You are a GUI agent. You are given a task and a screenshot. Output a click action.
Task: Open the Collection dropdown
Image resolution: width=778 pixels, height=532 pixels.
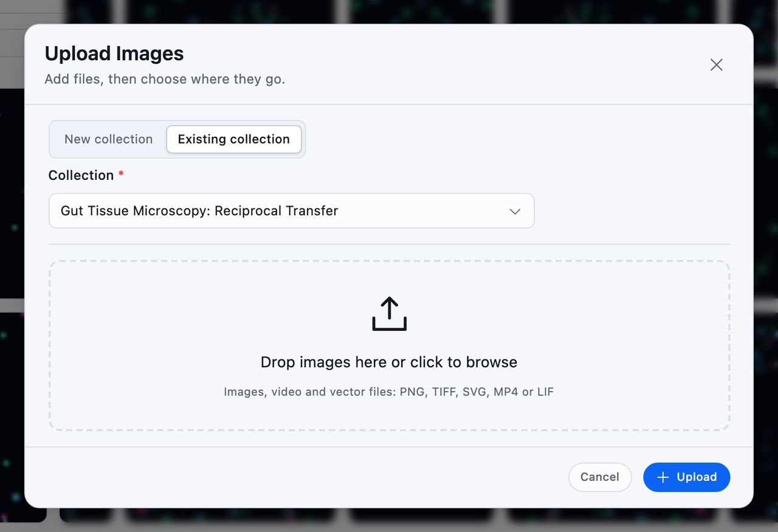pyautogui.click(x=292, y=211)
